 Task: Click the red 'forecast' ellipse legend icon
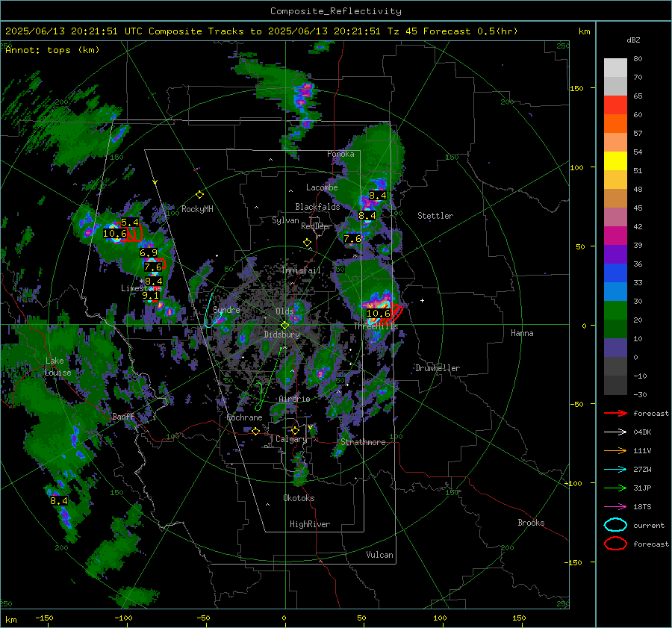pyautogui.click(x=615, y=544)
